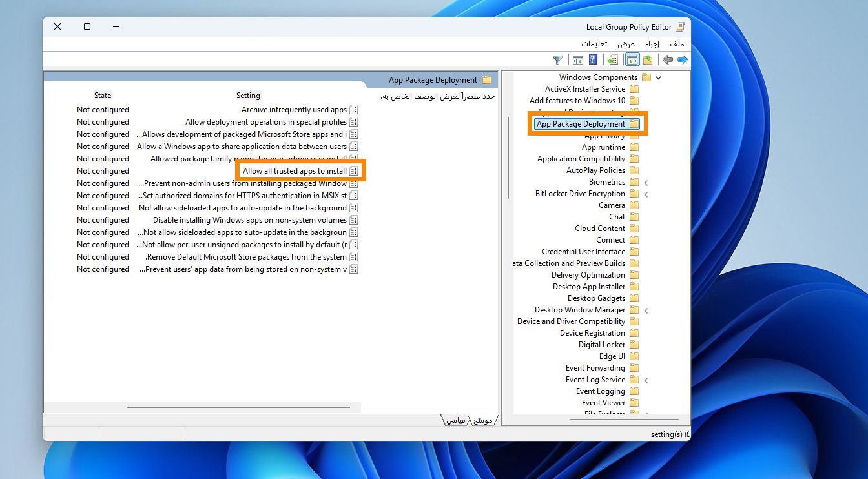Select Device and Driver Compatibility in the tree
This screenshot has height=479, width=868.
(572, 321)
